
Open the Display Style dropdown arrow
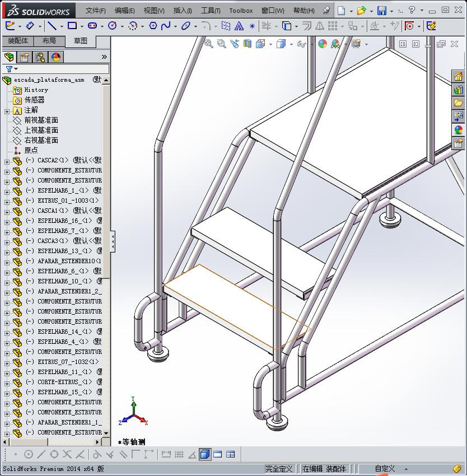(291, 45)
